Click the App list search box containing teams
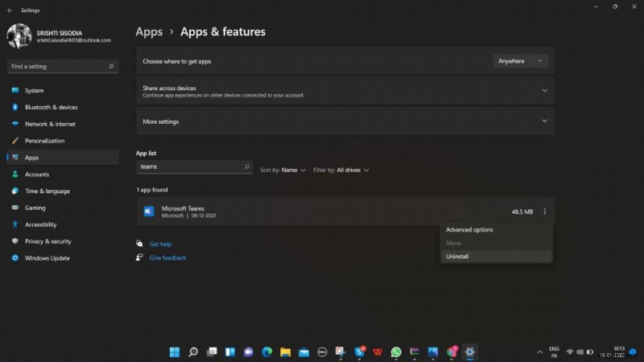Screen dimensions: 644x362 coord(194,167)
